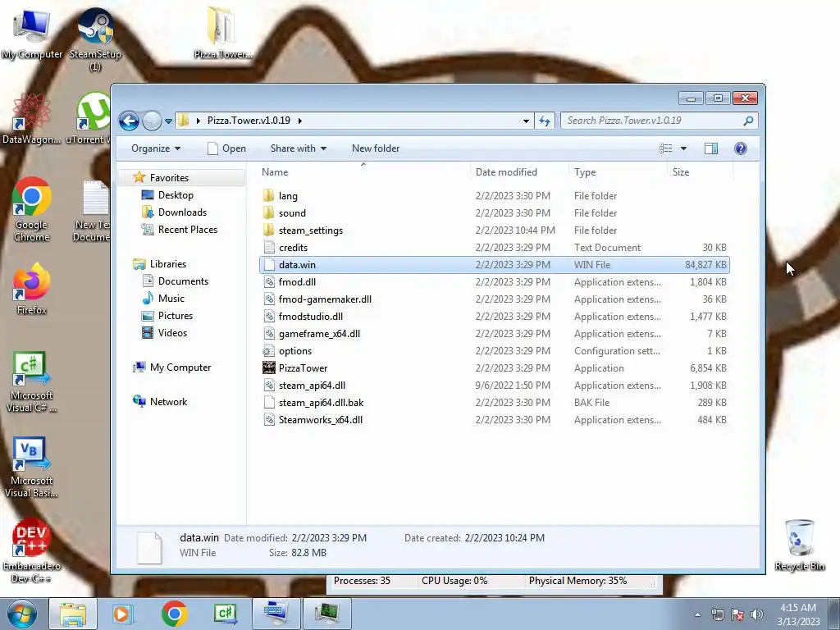This screenshot has width=840, height=630.
Task: Expand the address bar history dropdown
Action: (x=526, y=121)
